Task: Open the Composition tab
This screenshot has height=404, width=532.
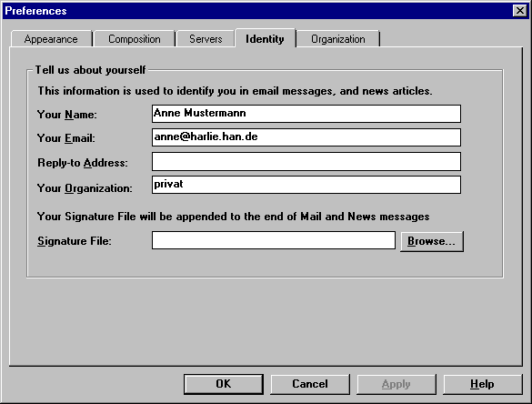Action: (135, 39)
